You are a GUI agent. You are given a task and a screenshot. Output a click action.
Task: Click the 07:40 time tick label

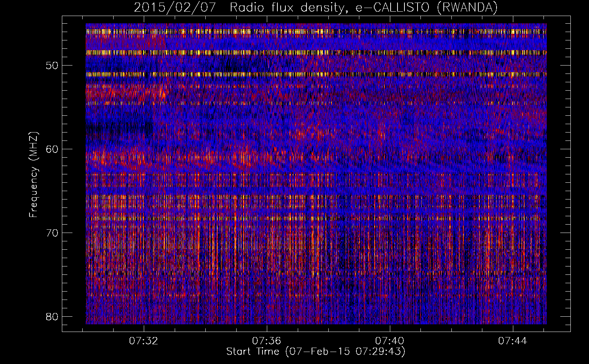click(x=390, y=341)
